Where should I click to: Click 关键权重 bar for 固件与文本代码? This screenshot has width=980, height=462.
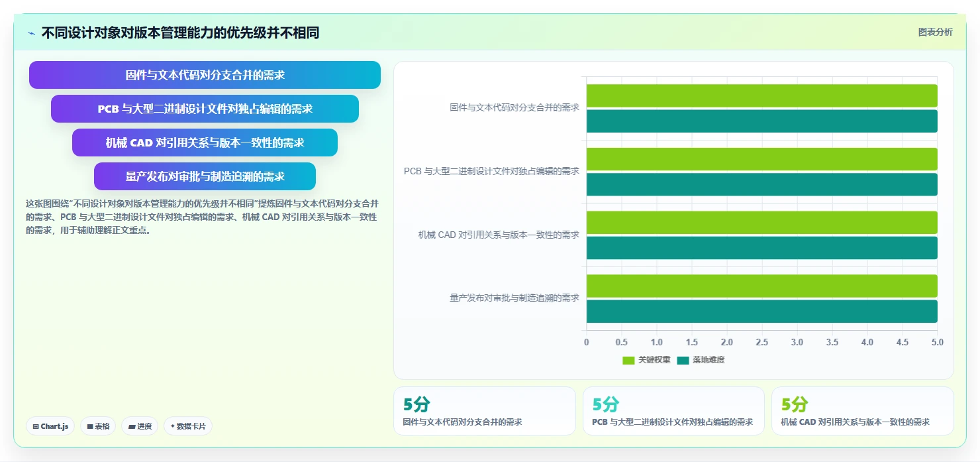click(x=761, y=95)
